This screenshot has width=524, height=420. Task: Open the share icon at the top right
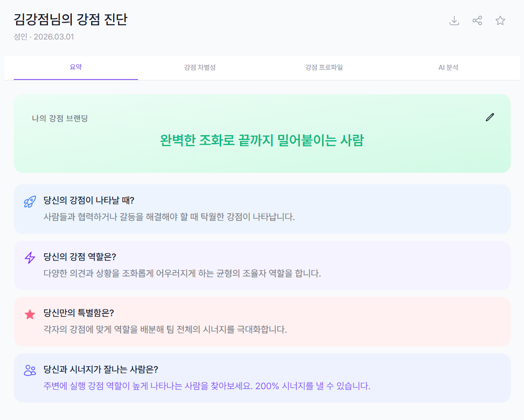tap(477, 21)
